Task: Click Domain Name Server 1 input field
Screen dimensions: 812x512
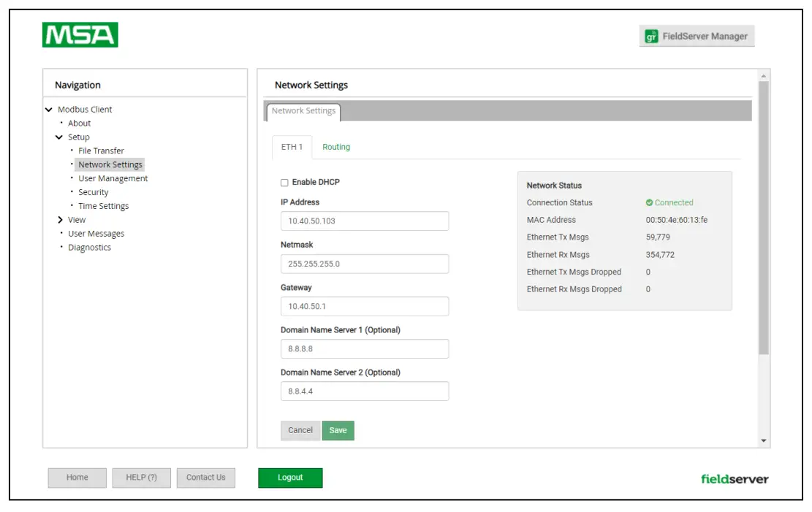Action: tap(365, 349)
